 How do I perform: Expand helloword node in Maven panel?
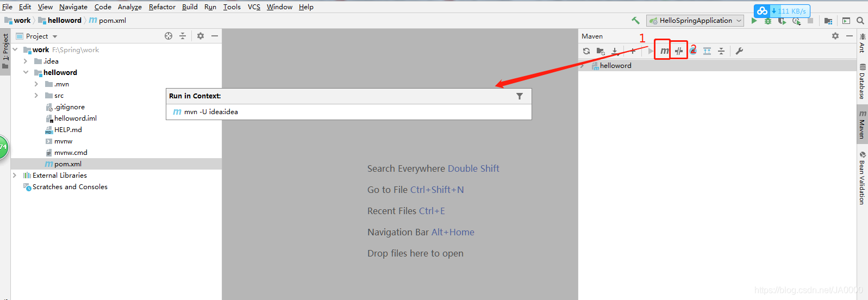click(x=583, y=66)
